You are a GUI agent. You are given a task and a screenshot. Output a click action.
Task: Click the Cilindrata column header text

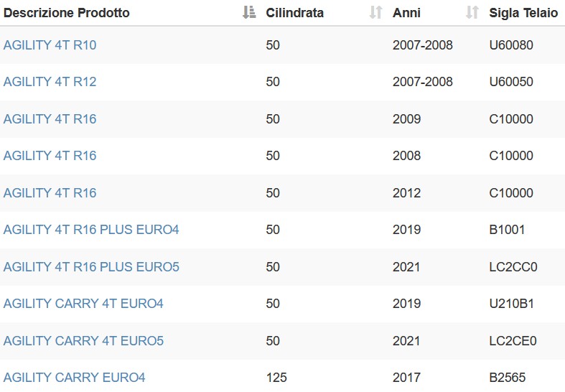coord(294,13)
